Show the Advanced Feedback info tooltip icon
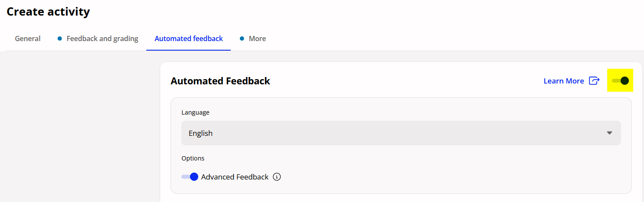This screenshot has height=202, width=644. tap(277, 177)
